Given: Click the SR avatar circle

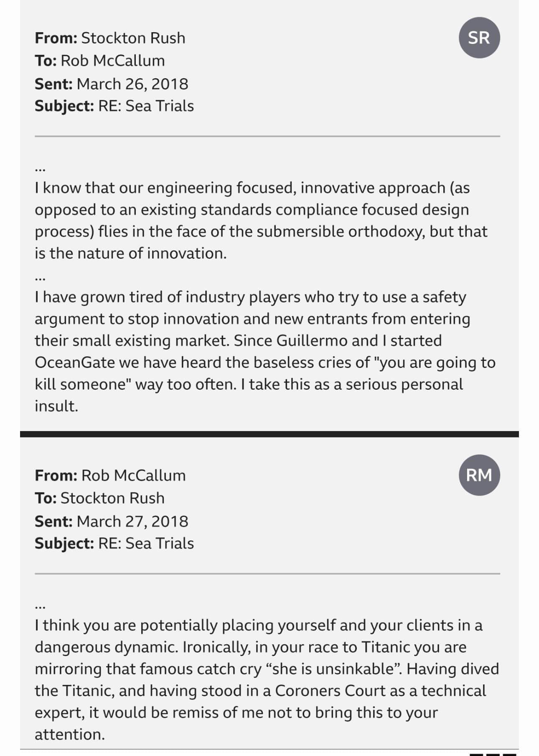Looking at the screenshot, I should [479, 38].
